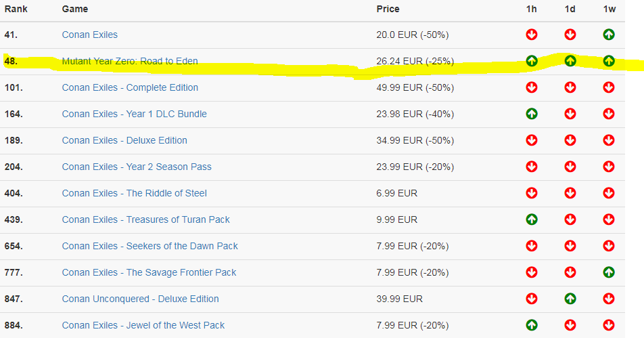The image size is (644, 338).
Task: Sort table by Rank column header
Action: click(x=16, y=9)
